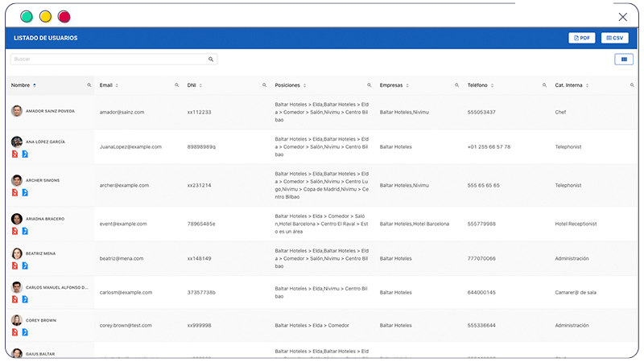644x362 pixels.
Task: Sort by the Teléfono column header
Action: (x=480, y=85)
